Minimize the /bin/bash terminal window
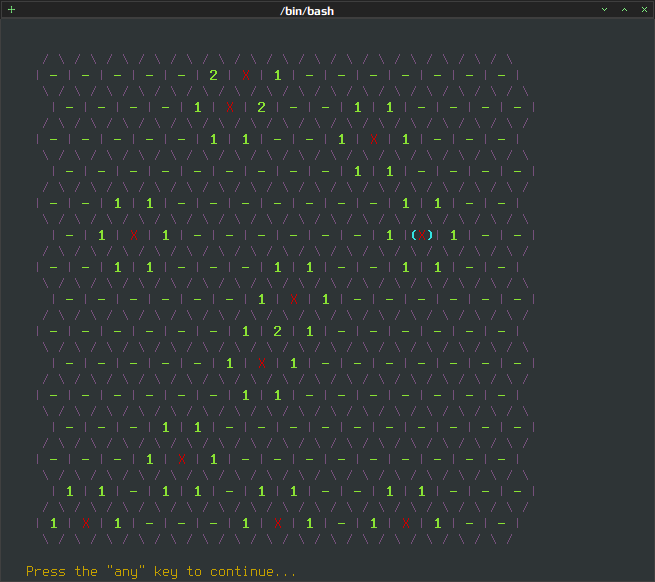This screenshot has height=582, width=655. 604,9
